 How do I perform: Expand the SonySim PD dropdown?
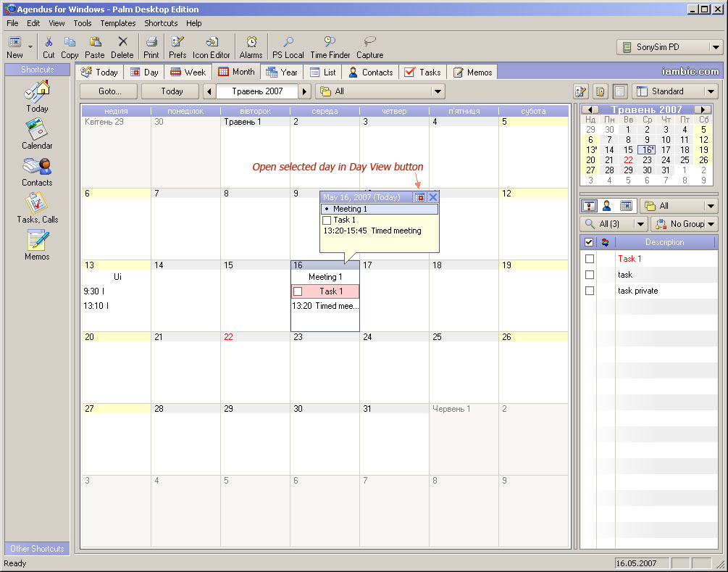pos(716,47)
